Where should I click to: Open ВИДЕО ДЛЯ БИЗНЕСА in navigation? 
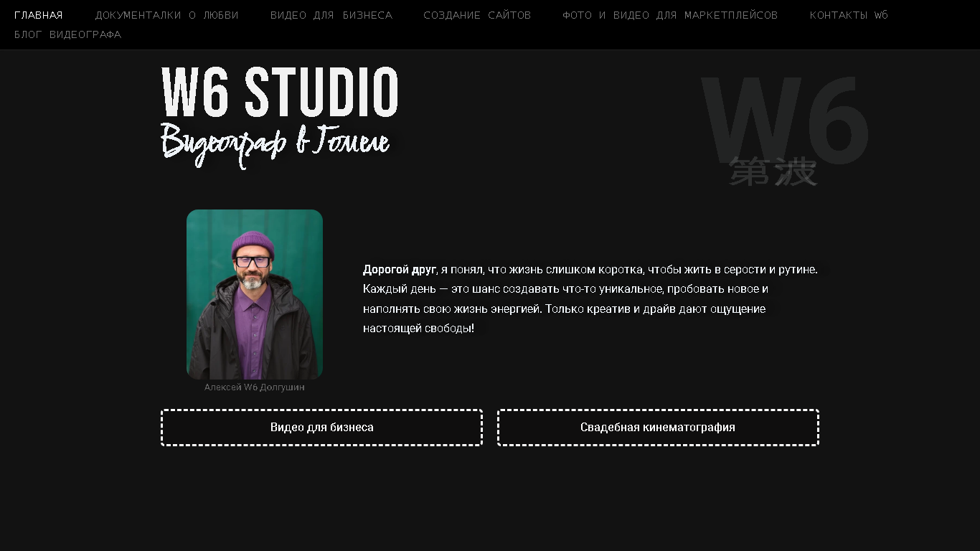331,15
